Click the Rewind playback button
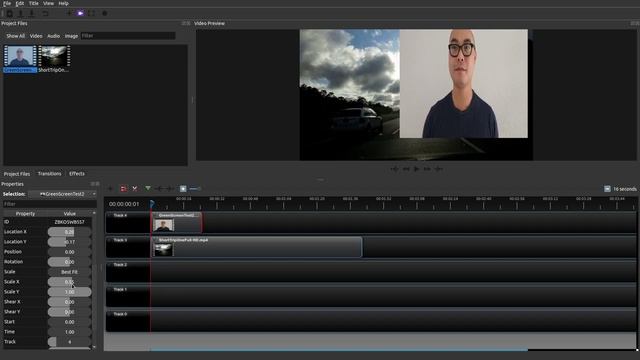 (x=406, y=169)
